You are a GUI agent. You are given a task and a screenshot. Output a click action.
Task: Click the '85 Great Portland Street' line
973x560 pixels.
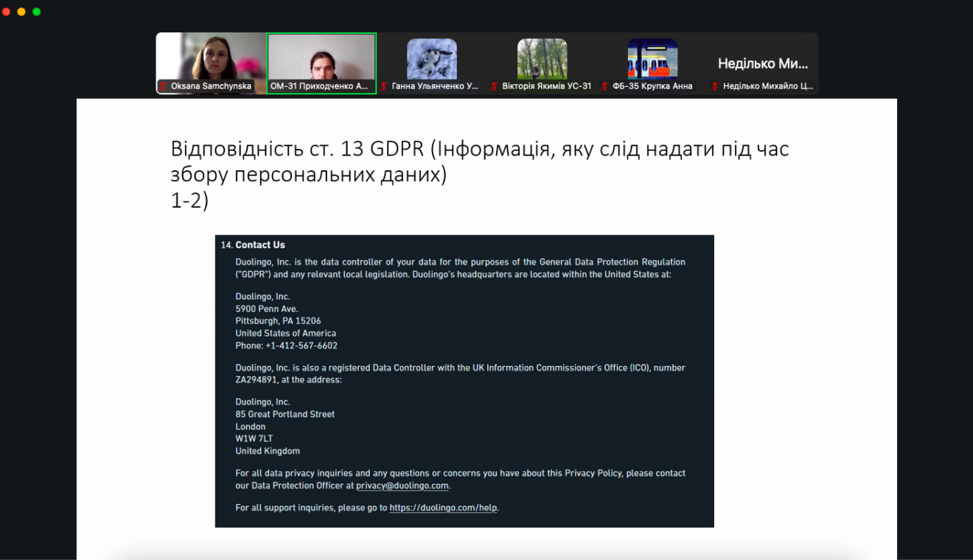coord(285,414)
